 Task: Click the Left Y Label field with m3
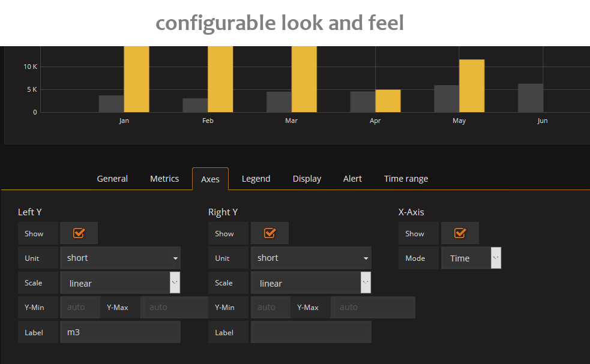click(120, 332)
